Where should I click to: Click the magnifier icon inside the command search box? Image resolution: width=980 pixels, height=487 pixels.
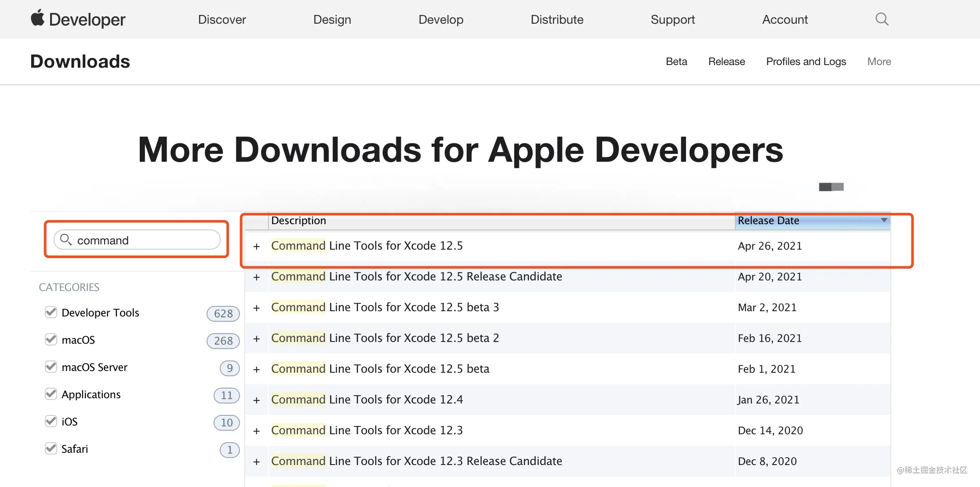tap(66, 240)
